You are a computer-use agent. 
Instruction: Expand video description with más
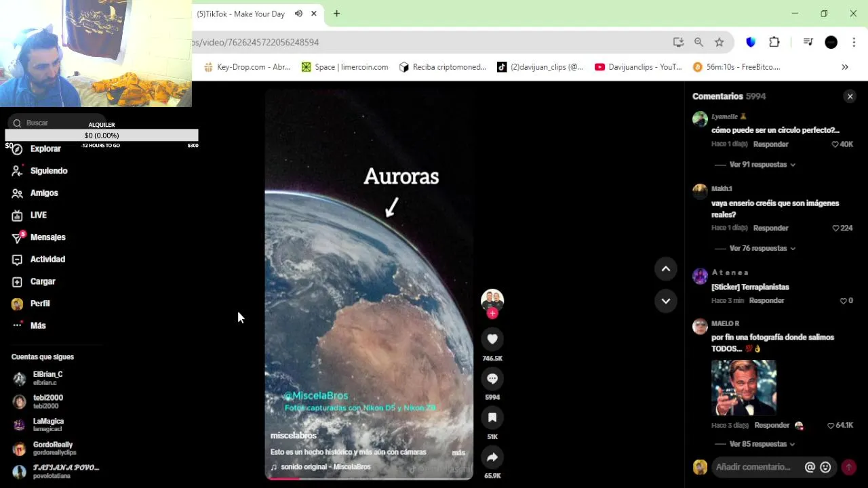click(x=458, y=453)
